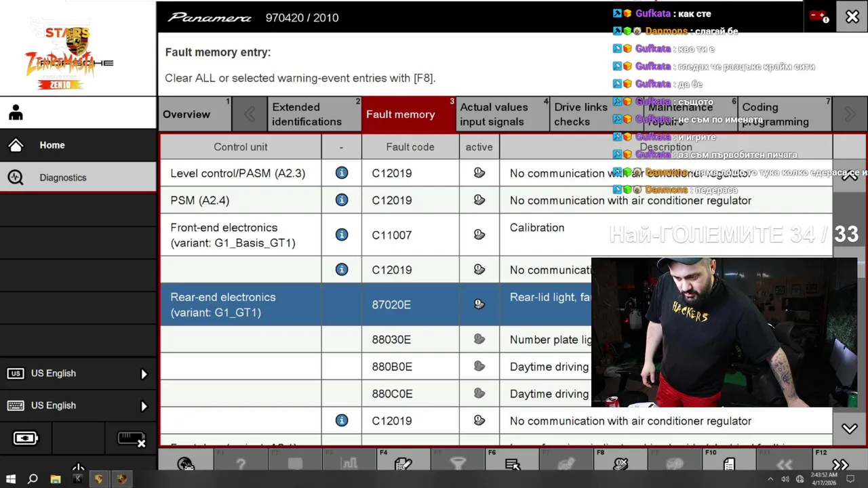
Task: Click scroll down chevron for fault table
Action: point(849,428)
